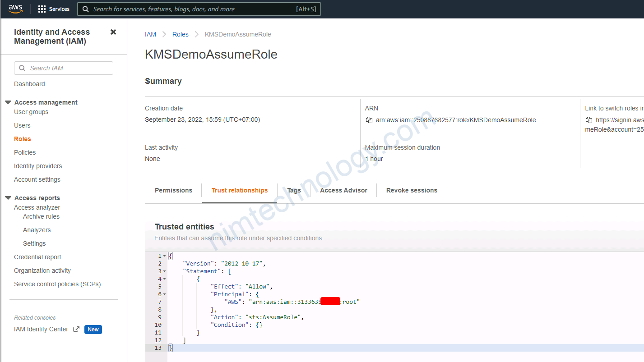Click the Version 2012-10-17 line
Screen dimensions: 644x362
click(x=225, y=263)
